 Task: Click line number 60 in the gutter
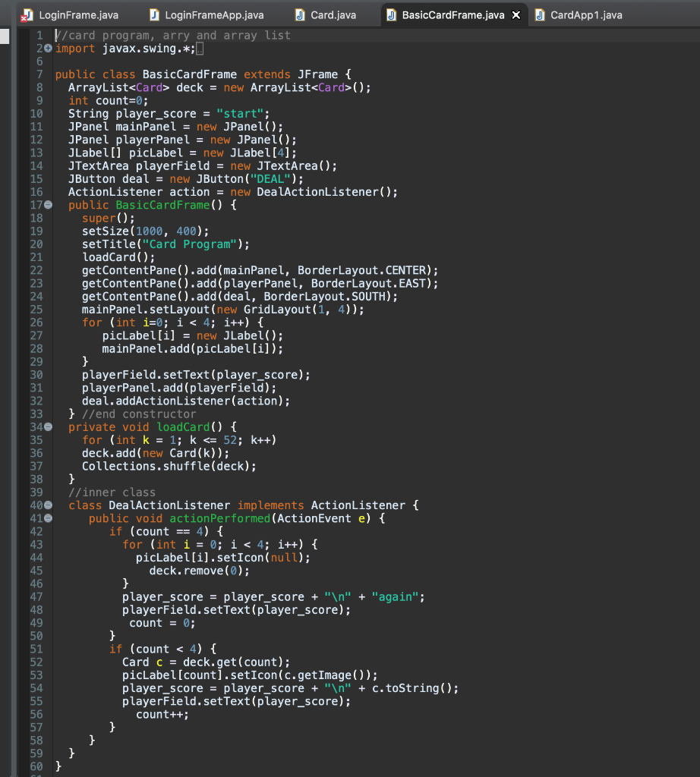tap(36, 766)
